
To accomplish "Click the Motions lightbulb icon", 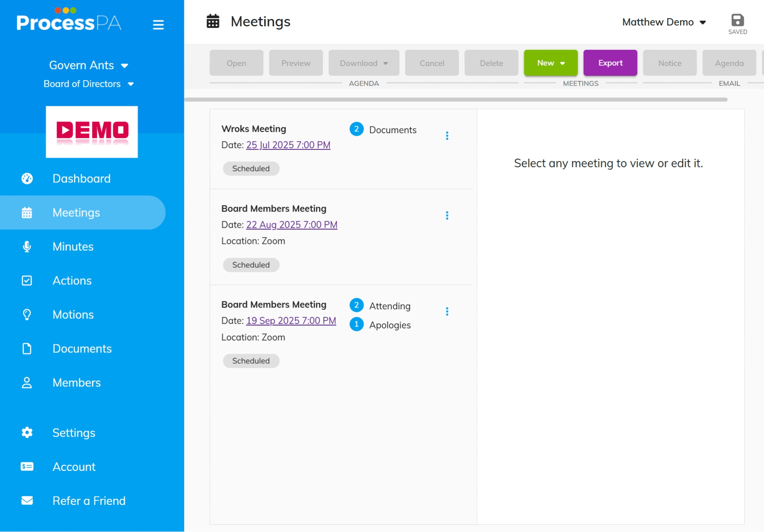I will [x=27, y=315].
